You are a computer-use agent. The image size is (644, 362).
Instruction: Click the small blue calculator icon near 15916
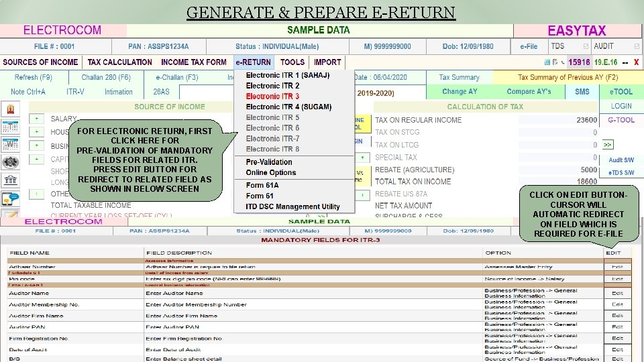(x=547, y=62)
